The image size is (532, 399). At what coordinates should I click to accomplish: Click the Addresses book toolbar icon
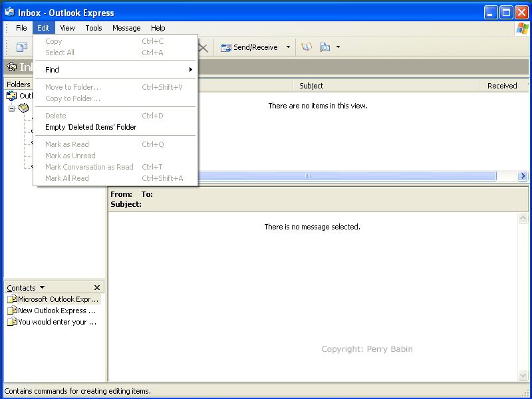tap(307, 47)
